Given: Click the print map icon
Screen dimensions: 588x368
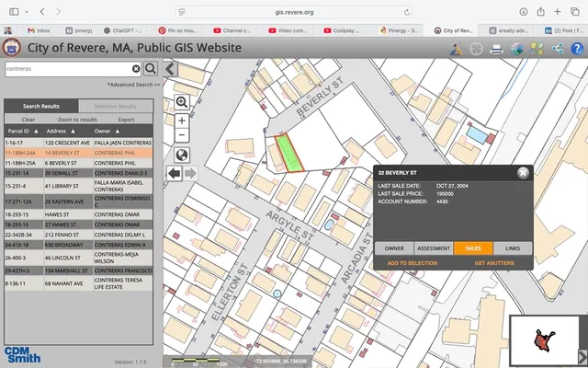Looking at the screenshot, I should [x=497, y=48].
